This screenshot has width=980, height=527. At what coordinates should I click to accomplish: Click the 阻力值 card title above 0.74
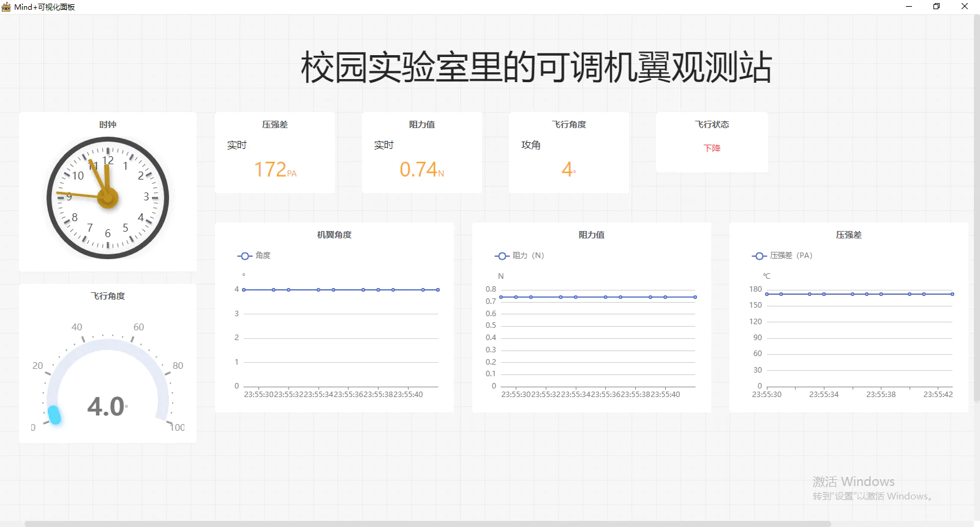422,124
